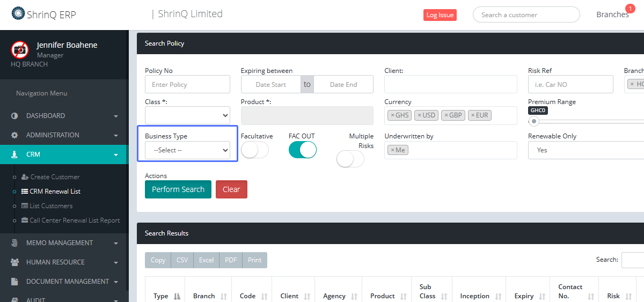Remove the EUR currency tag
644x302 pixels.
[x=473, y=115]
